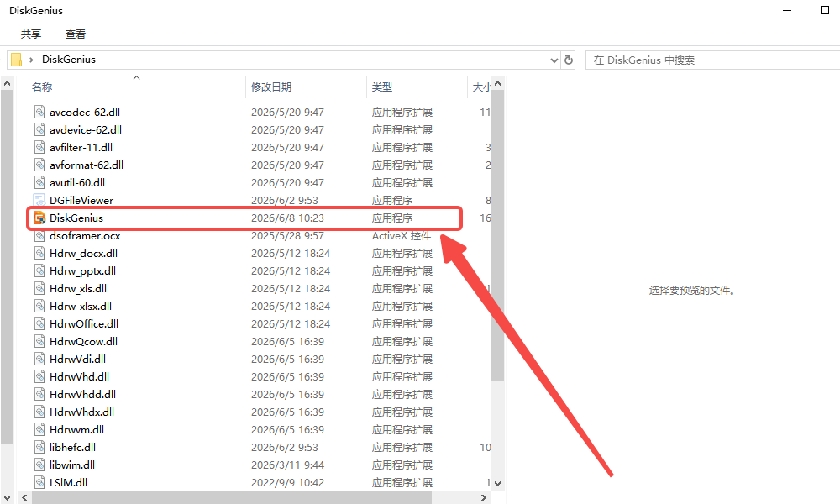Image resolution: width=840 pixels, height=504 pixels.
Task: Select the file name dsoframer.ocx
Action: 85,236
